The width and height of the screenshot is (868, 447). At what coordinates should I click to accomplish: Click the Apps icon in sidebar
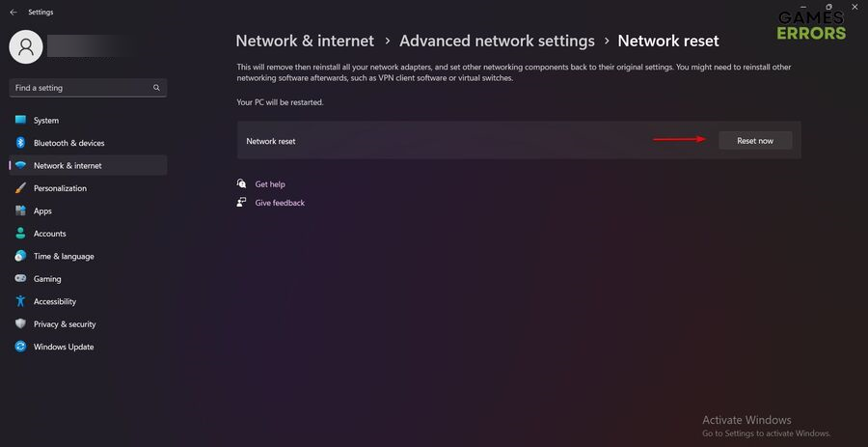coord(20,210)
